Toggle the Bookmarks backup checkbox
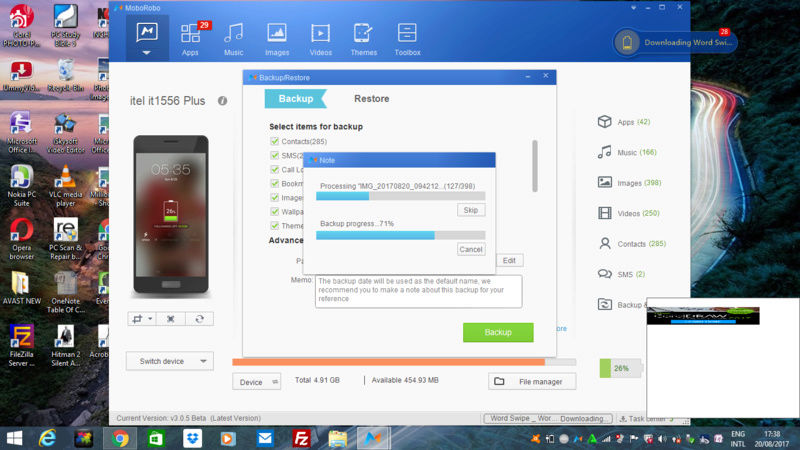The width and height of the screenshot is (800, 450). [x=274, y=183]
